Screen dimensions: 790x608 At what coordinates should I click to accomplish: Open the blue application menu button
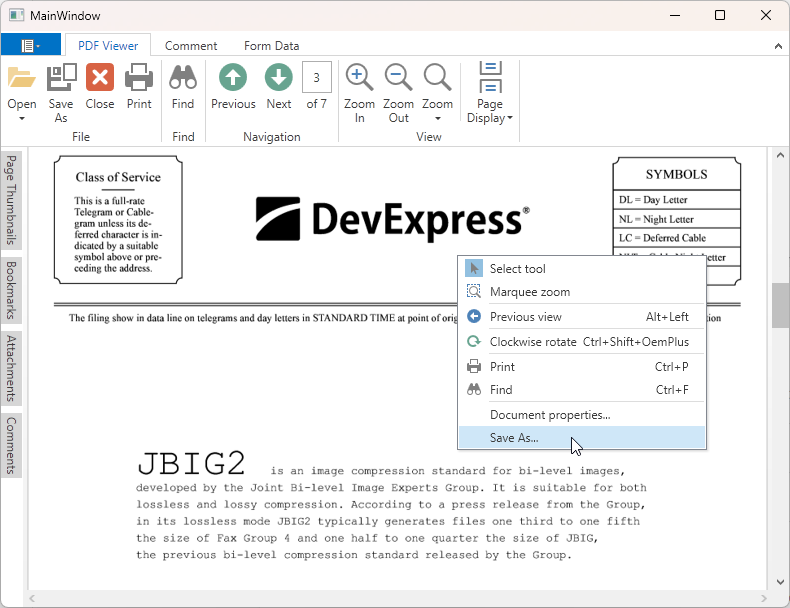(x=31, y=45)
